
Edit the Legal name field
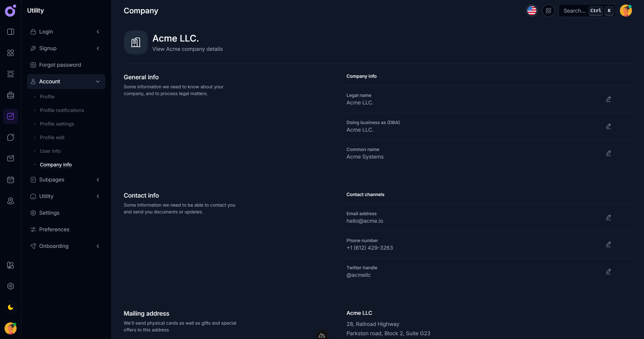(608, 99)
